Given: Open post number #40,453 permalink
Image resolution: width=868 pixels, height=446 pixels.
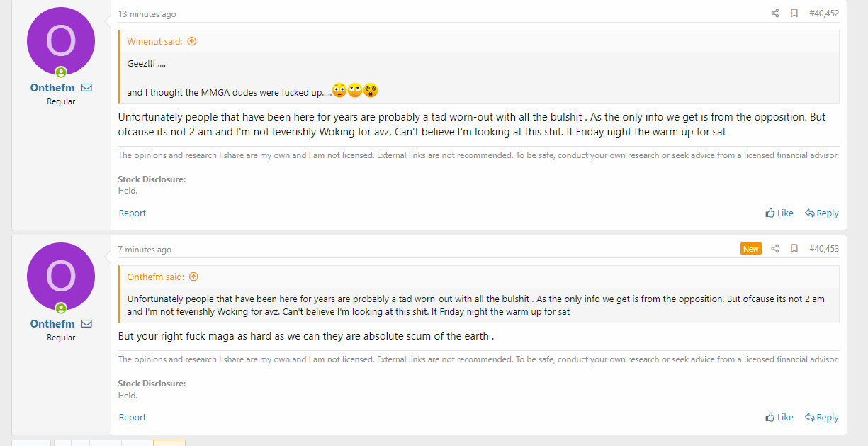Looking at the screenshot, I should 824,249.
